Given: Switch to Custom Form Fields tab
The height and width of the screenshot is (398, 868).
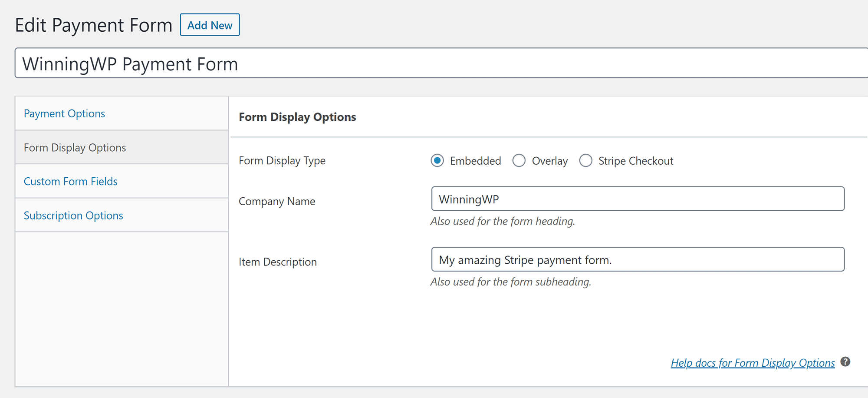Looking at the screenshot, I should click(x=122, y=181).
